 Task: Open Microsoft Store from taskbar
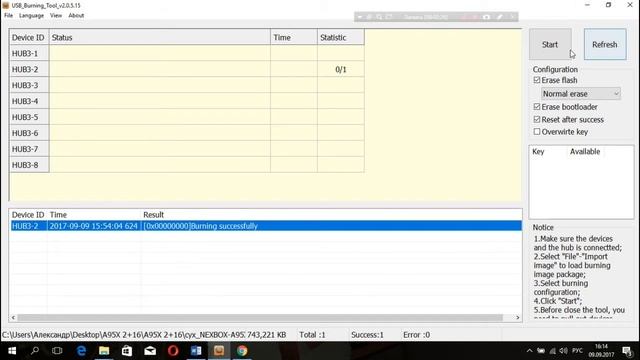127,351
